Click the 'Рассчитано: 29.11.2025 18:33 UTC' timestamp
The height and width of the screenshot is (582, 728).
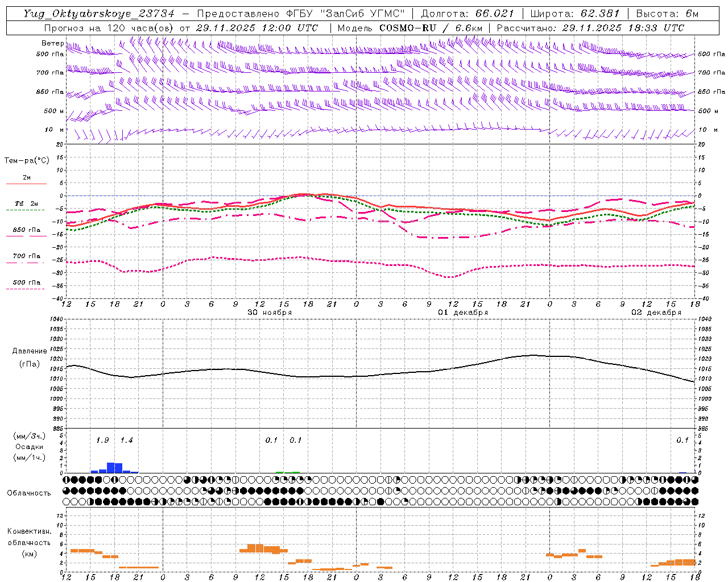590,28
